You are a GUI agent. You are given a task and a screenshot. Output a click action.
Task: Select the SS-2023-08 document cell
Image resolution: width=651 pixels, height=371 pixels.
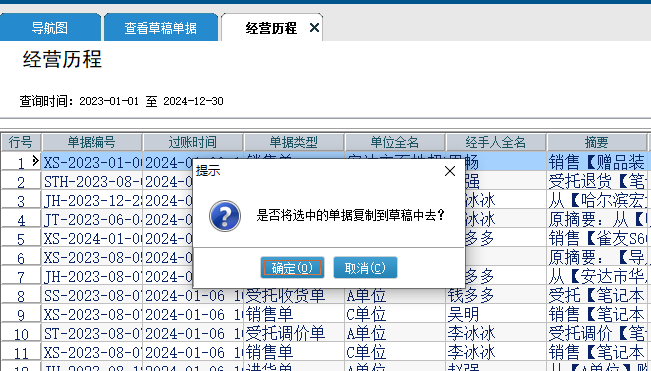click(92, 295)
